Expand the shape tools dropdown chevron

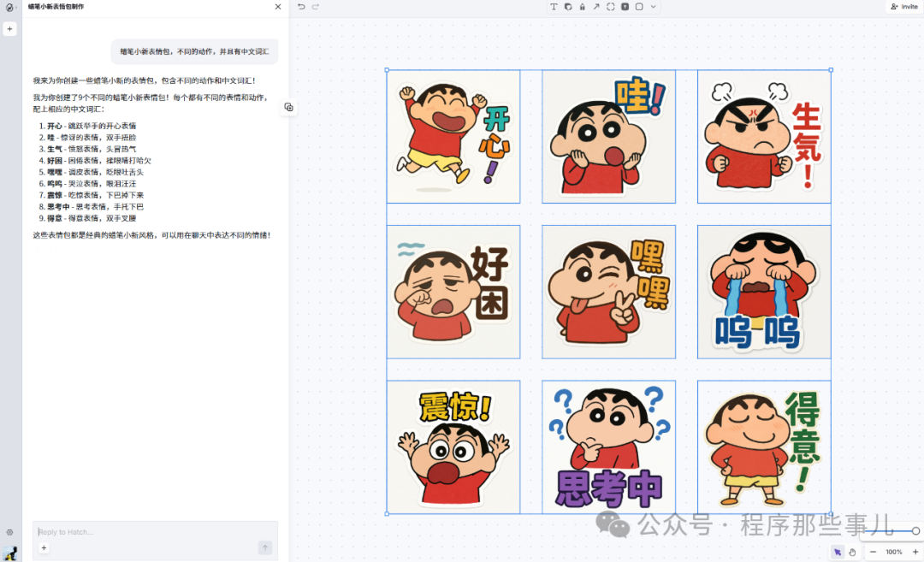[x=653, y=7]
